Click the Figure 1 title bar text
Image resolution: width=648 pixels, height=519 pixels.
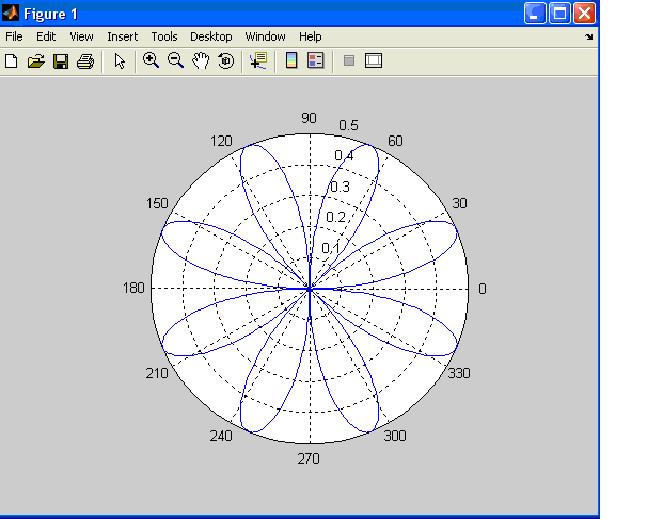click(51, 14)
